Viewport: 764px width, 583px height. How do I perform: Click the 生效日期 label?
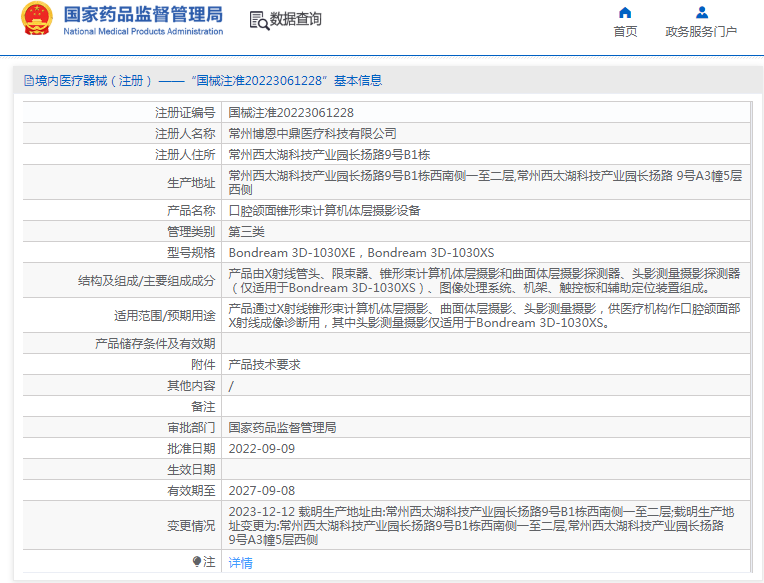coord(191,470)
